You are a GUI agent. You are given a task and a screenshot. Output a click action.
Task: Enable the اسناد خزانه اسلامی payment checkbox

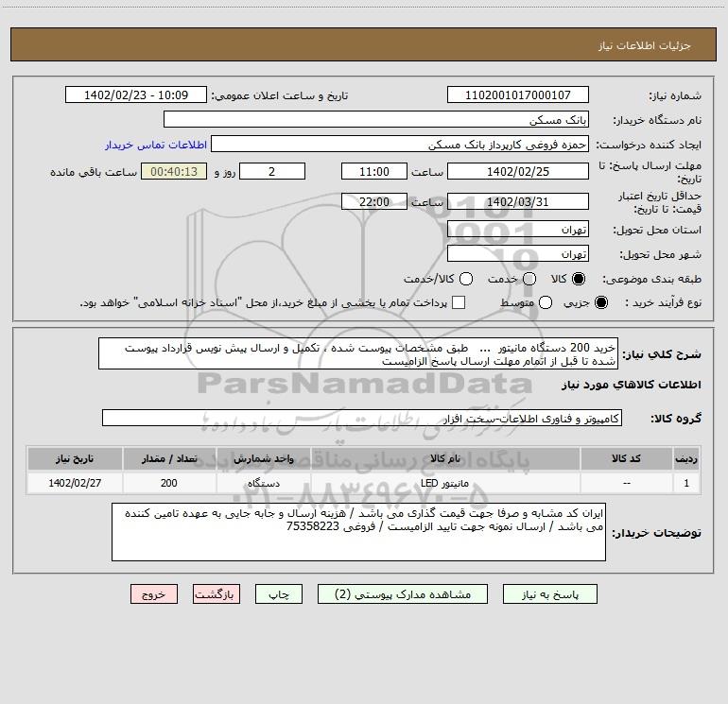(x=459, y=302)
